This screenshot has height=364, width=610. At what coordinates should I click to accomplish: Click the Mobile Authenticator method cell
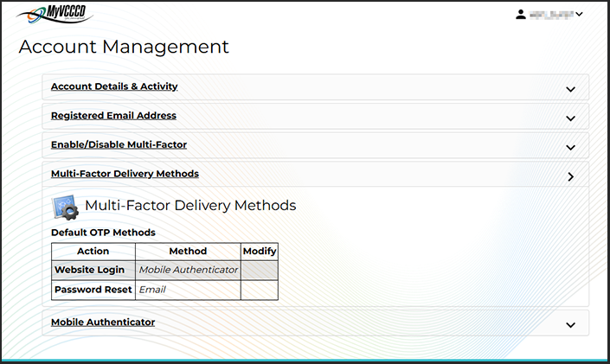(x=189, y=270)
